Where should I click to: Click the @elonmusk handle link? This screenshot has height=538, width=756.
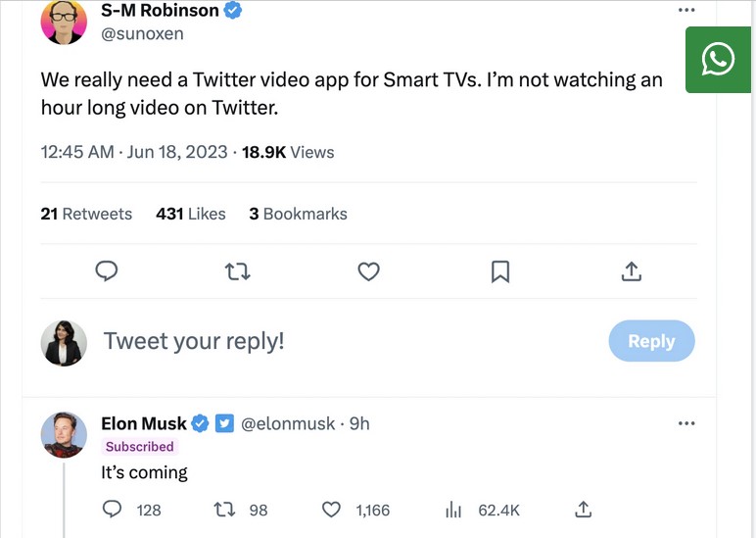coord(289,423)
